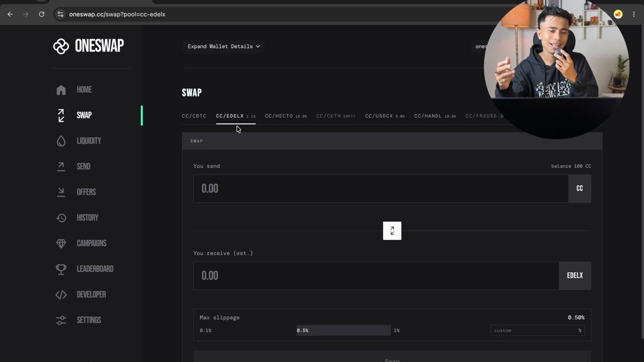Screen dimensions: 644x362
Task: Open the CC/CETH pool tab
Action: [x=336, y=116]
